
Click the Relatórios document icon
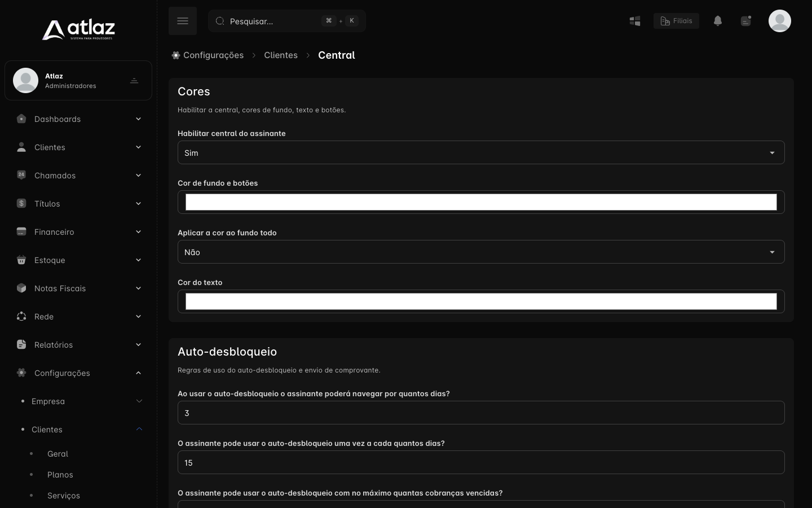(x=21, y=345)
